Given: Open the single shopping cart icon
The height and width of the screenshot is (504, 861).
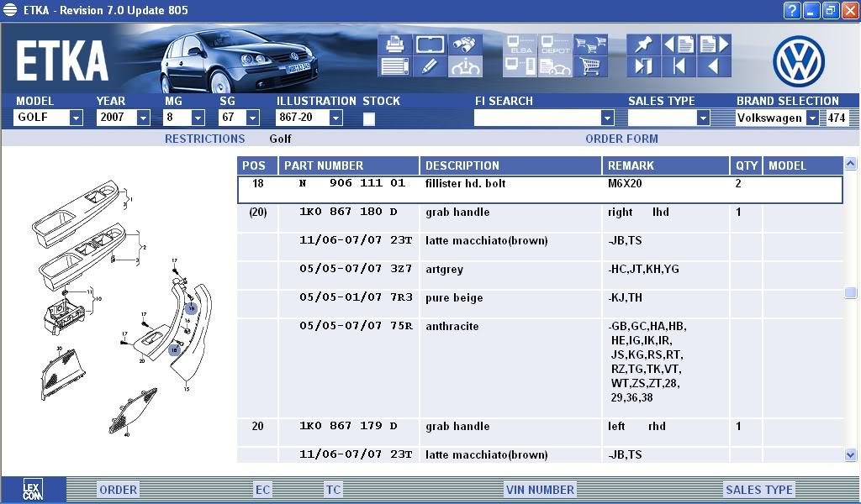Looking at the screenshot, I should tap(590, 66).
